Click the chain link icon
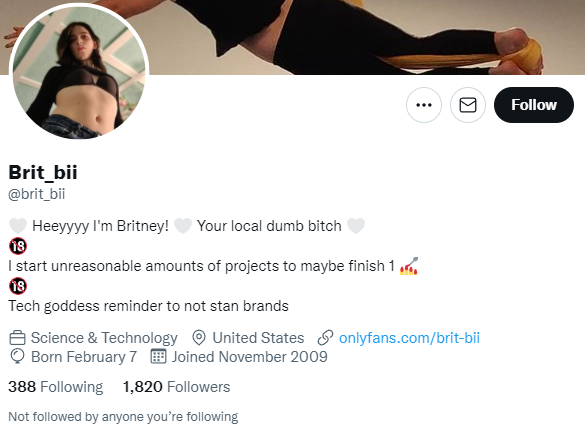Screen dimensions: 585x432 click(x=325, y=338)
